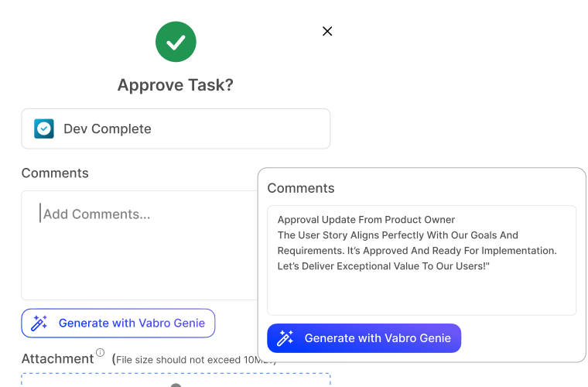Click the dashed attachment upload area
This screenshot has width=588, height=387.
(176, 380)
